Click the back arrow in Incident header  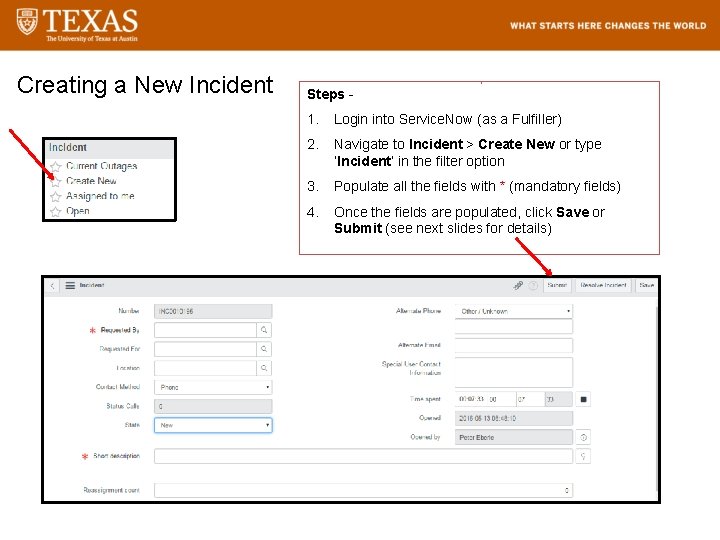(x=52, y=286)
